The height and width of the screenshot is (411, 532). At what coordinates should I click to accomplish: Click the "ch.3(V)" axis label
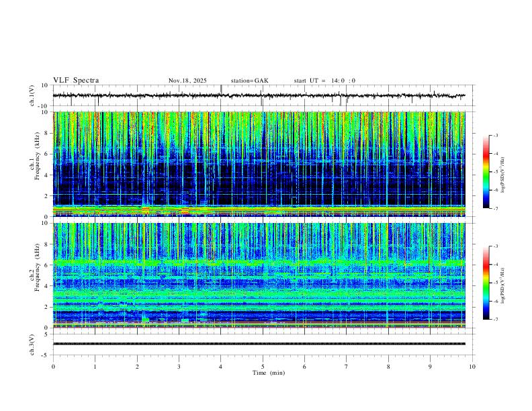32,345
